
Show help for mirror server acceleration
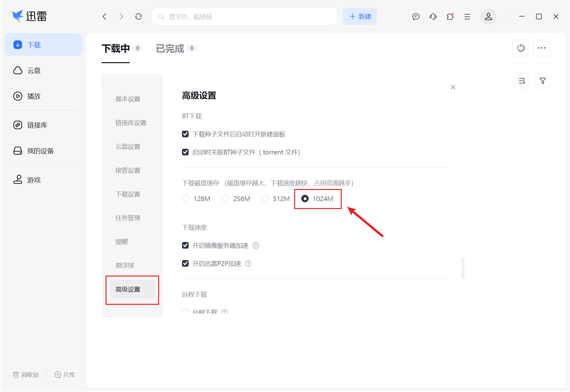[256, 245]
